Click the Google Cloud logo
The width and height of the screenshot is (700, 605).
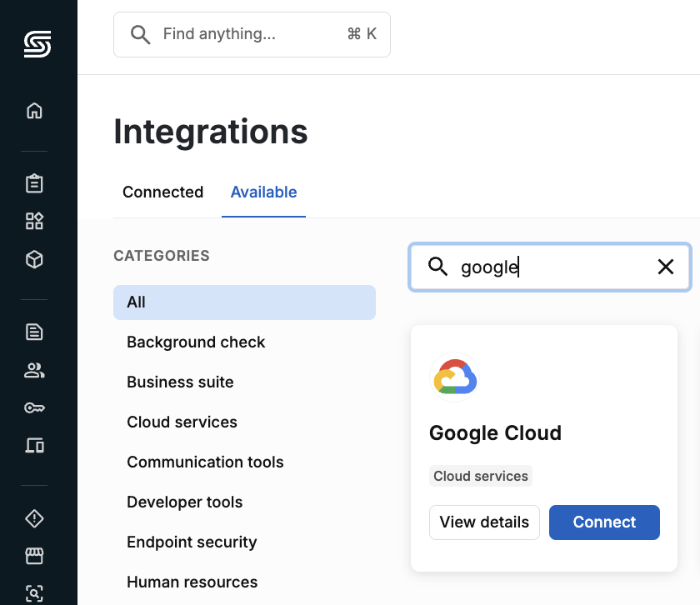(x=455, y=377)
